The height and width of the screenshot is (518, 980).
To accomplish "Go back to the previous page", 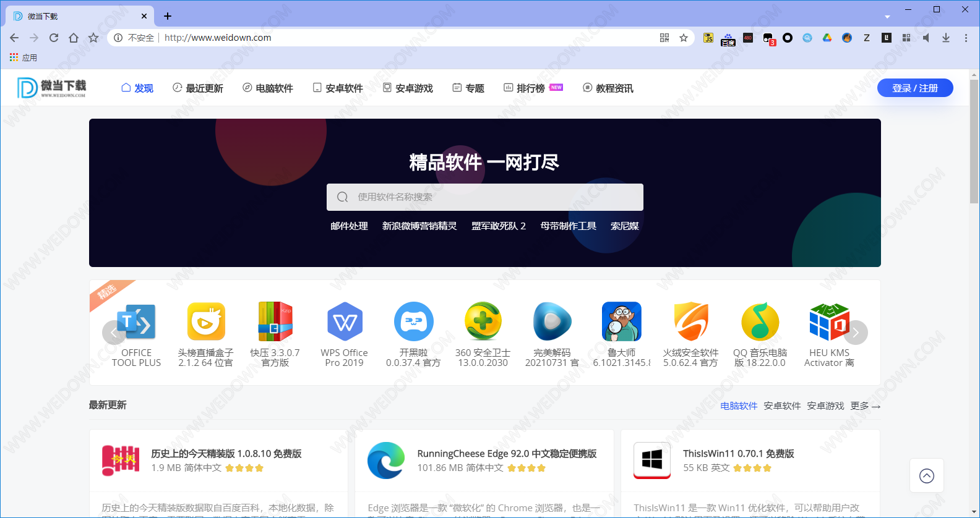I will 14,38.
